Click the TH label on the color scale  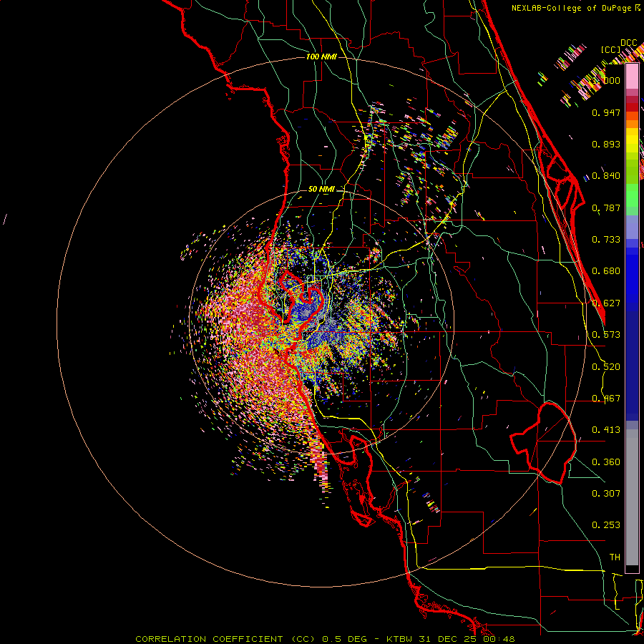(x=615, y=557)
